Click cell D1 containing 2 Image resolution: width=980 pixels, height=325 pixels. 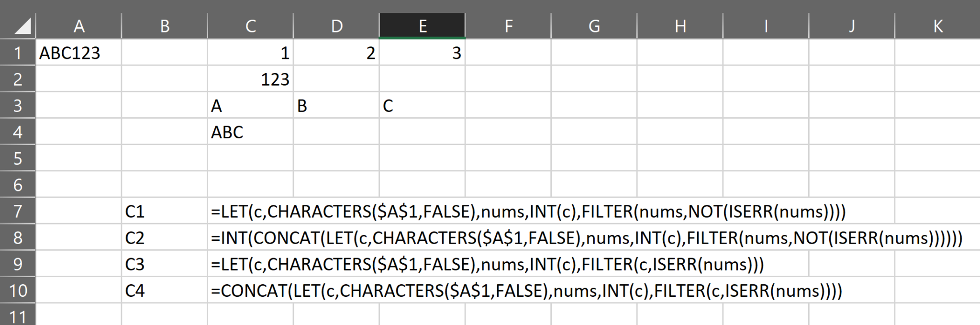[x=336, y=53]
